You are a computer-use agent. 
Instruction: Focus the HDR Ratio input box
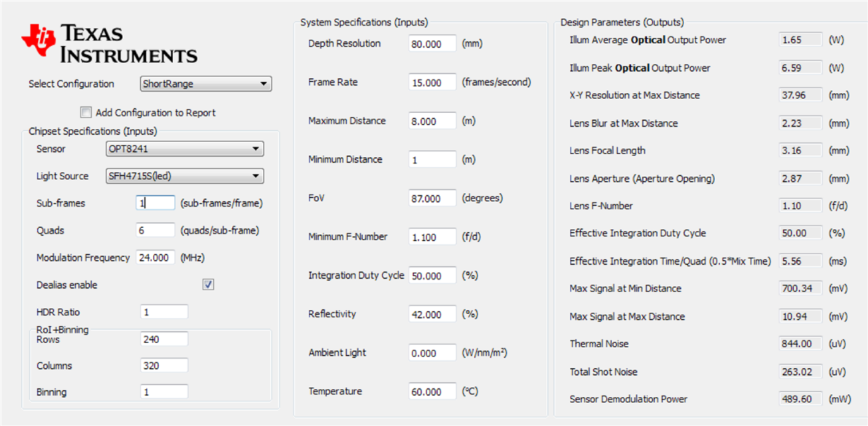click(x=164, y=312)
